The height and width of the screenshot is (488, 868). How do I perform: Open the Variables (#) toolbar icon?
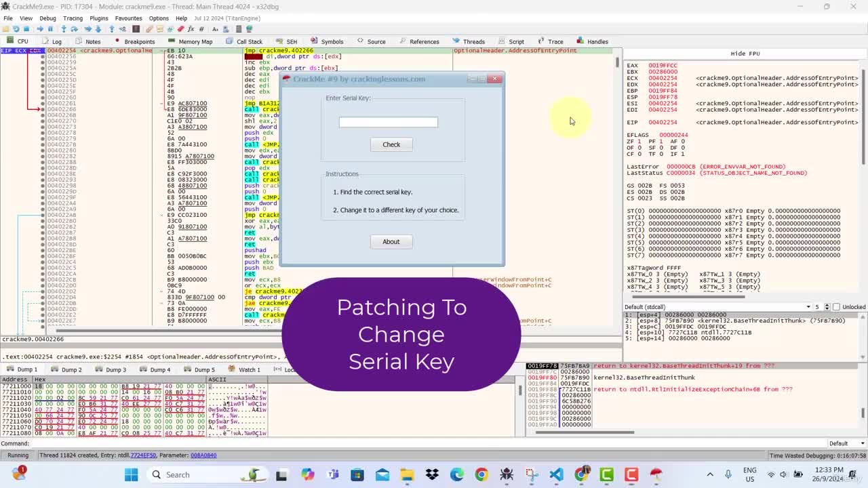[x=201, y=29]
